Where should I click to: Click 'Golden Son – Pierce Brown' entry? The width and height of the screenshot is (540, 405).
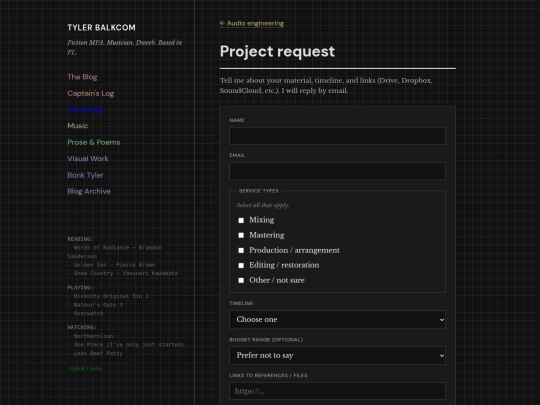point(111,265)
